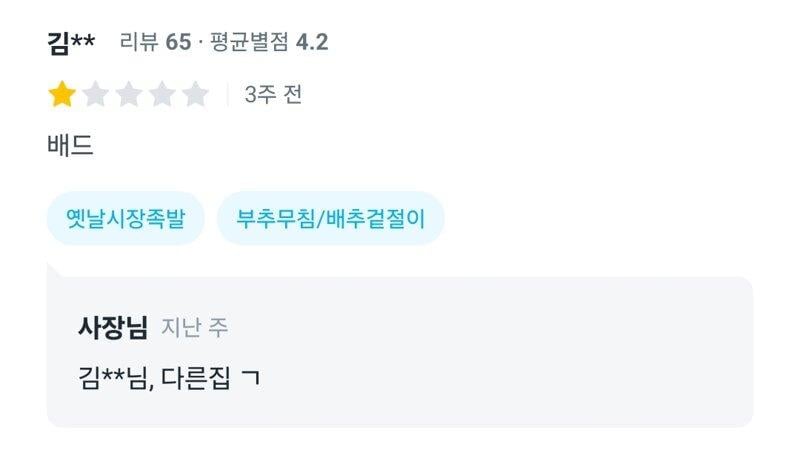Select the third gray rating star
Image resolution: width=800 pixels, height=450 pixels.
click(x=129, y=95)
